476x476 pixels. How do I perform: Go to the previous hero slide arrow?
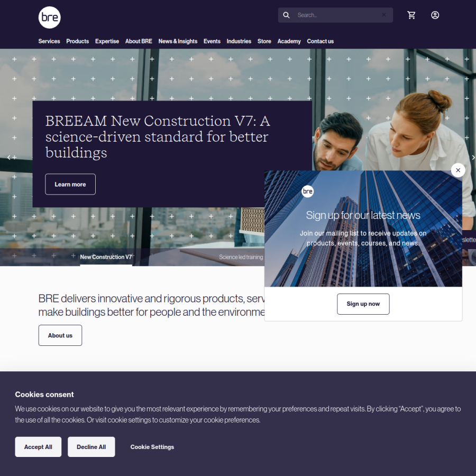pos(9,157)
